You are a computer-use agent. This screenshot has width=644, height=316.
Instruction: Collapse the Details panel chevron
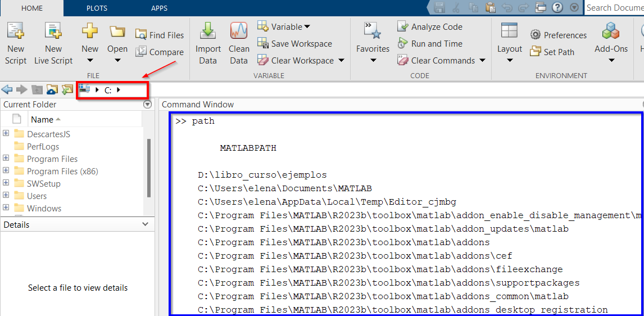(x=145, y=224)
